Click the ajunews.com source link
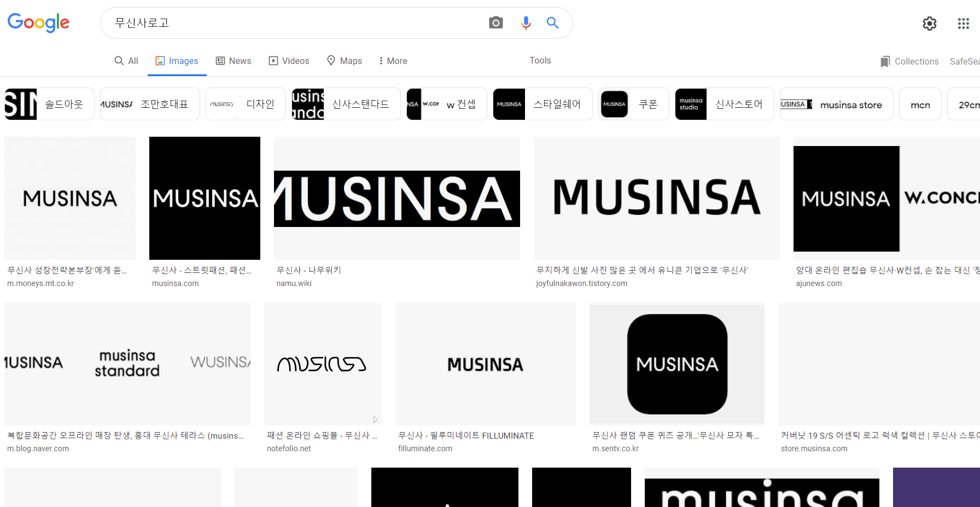 click(819, 283)
